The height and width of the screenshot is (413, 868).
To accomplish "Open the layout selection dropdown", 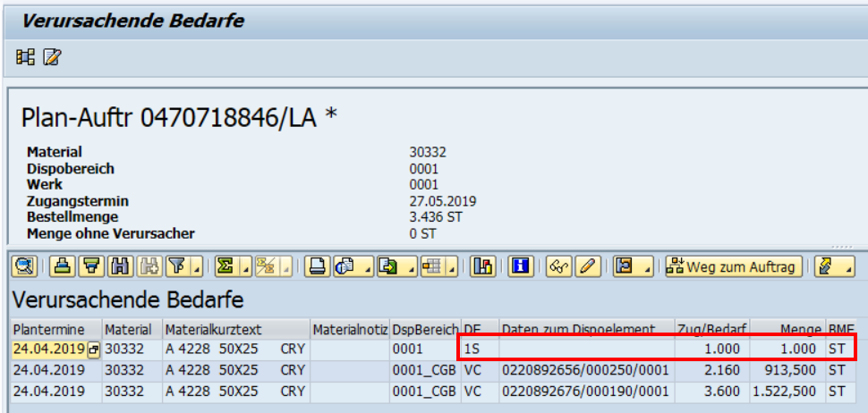I will coord(451,266).
